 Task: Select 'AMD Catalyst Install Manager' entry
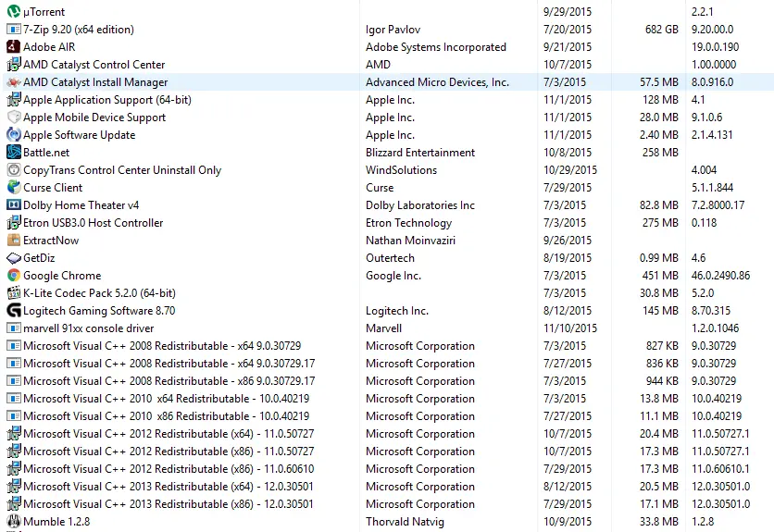[95, 82]
